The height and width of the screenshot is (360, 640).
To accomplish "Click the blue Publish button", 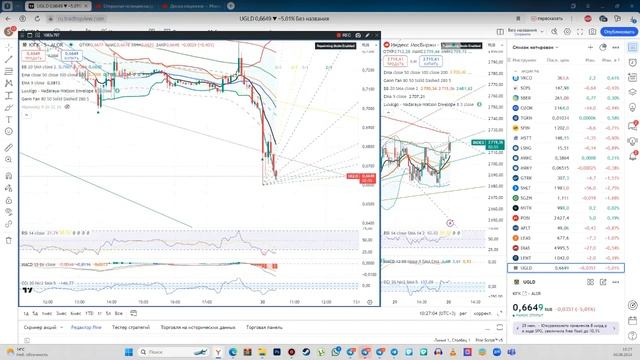I will click(619, 31).
